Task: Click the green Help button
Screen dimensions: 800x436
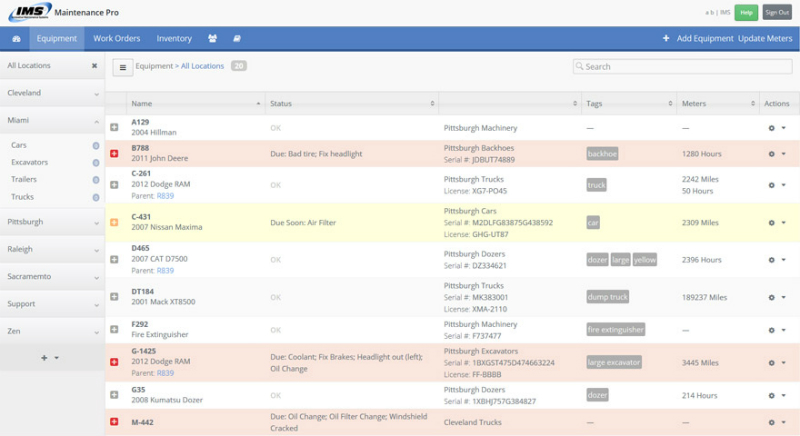Action: (745, 12)
